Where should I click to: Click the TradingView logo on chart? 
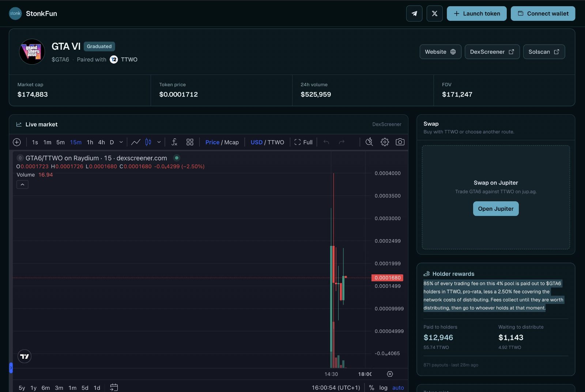pos(24,356)
